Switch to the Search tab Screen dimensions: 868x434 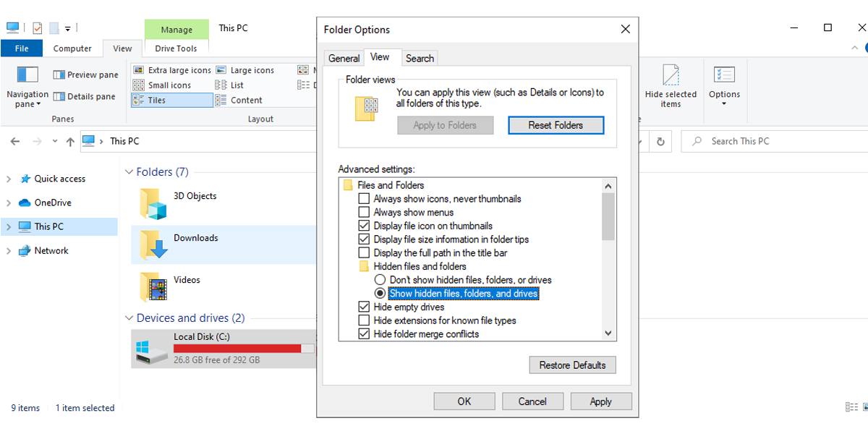tap(420, 58)
